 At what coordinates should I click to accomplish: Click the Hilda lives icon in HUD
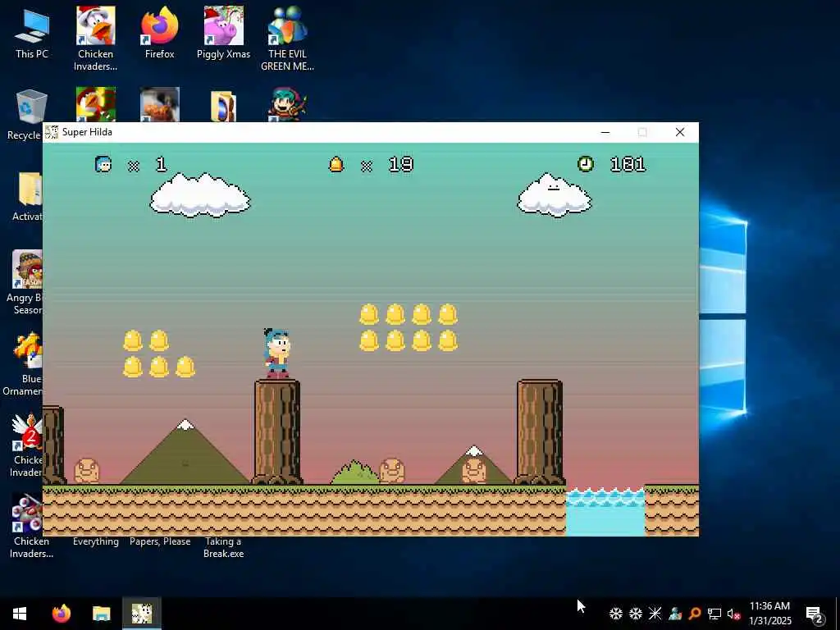pos(103,164)
